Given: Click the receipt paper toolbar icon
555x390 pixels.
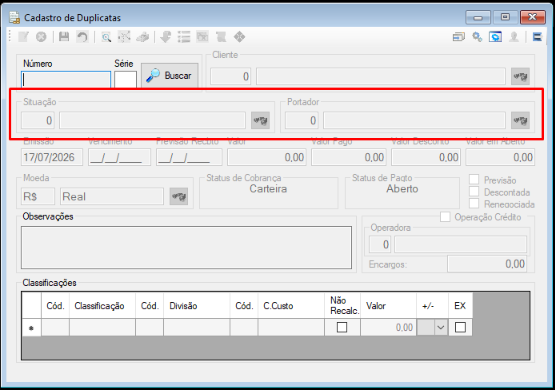Looking at the screenshot, I should click(221, 37).
